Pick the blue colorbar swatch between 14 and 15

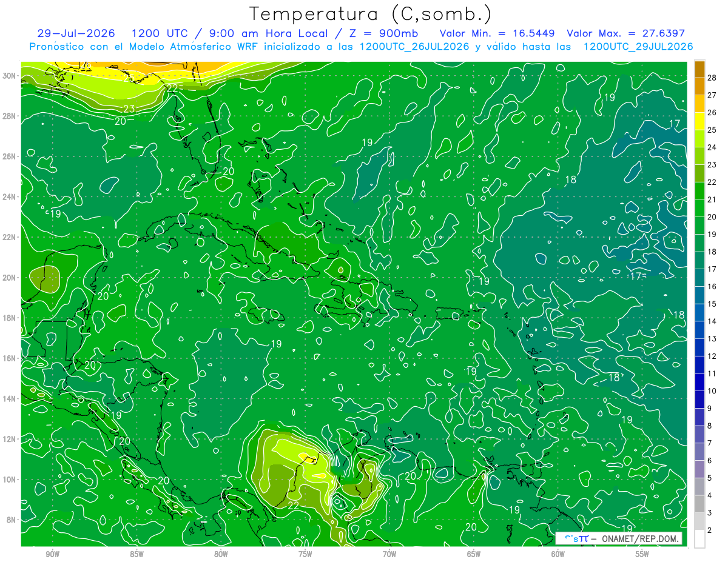(x=699, y=313)
